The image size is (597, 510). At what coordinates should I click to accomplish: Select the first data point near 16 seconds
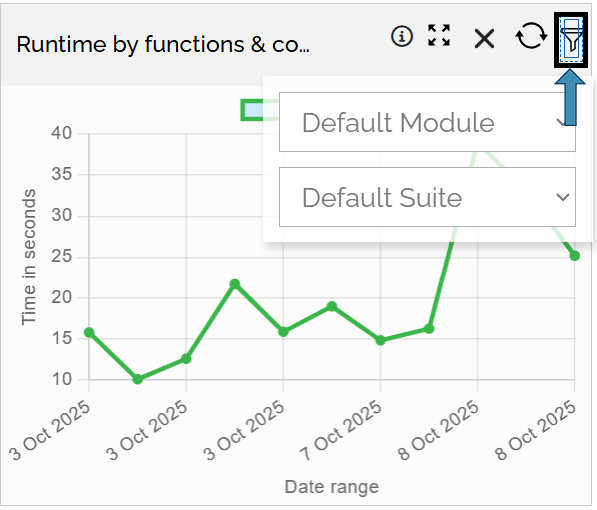point(89,333)
